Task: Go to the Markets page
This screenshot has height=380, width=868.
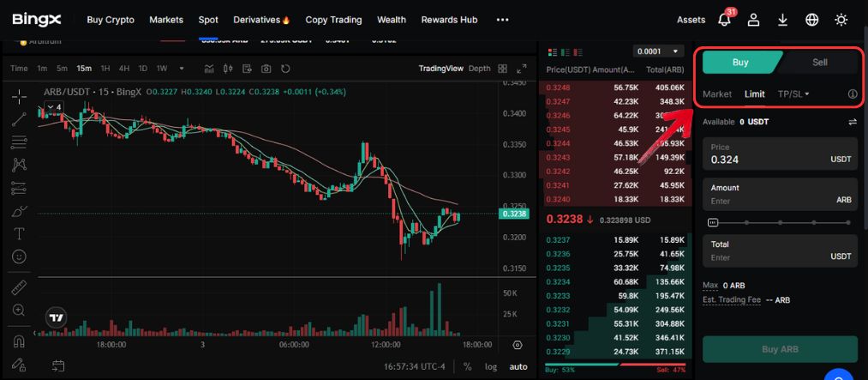Action: pos(166,20)
